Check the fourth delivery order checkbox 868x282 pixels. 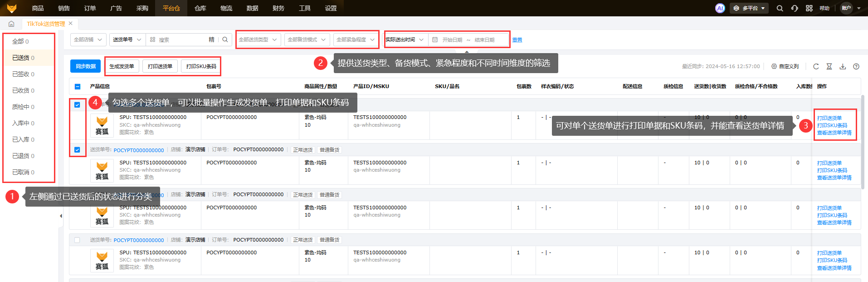click(77, 240)
